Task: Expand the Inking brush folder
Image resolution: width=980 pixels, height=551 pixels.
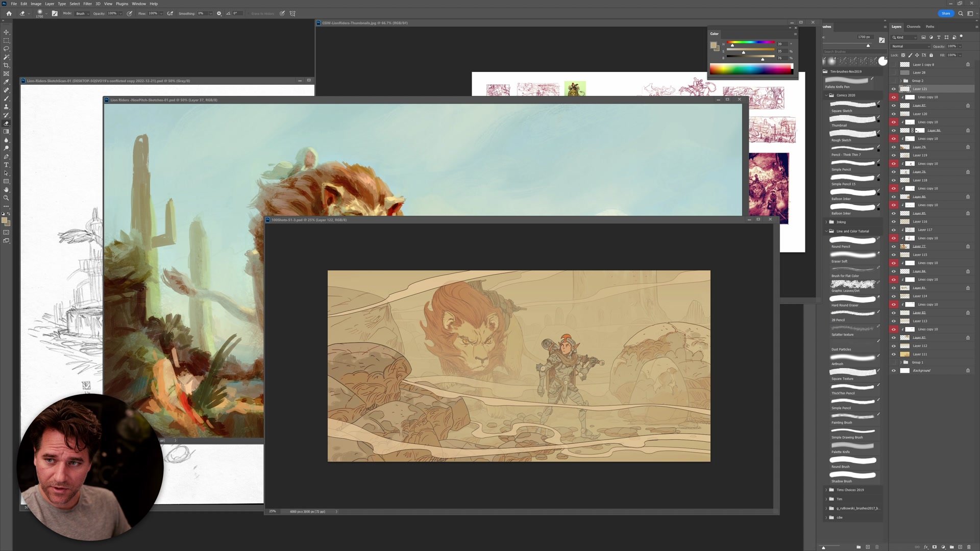Action: (x=827, y=222)
